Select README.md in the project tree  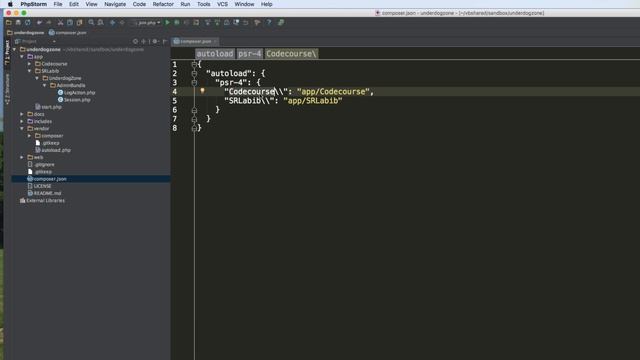44,193
